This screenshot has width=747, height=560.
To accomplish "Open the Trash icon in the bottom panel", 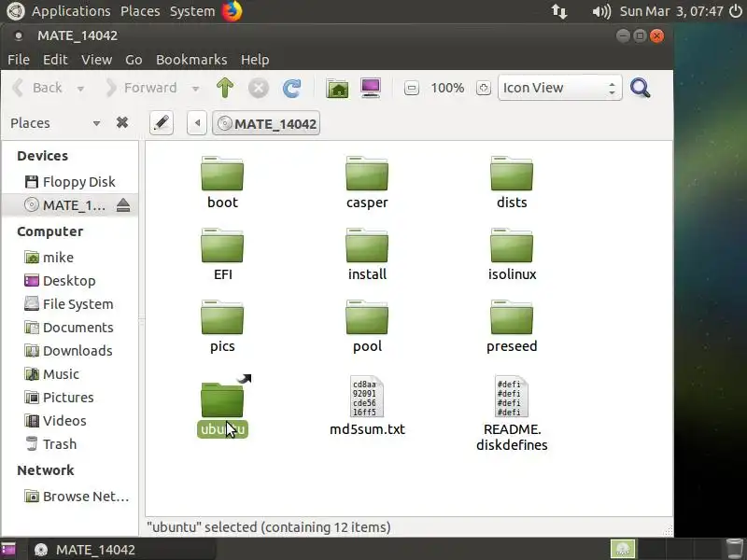I will [x=734, y=549].
